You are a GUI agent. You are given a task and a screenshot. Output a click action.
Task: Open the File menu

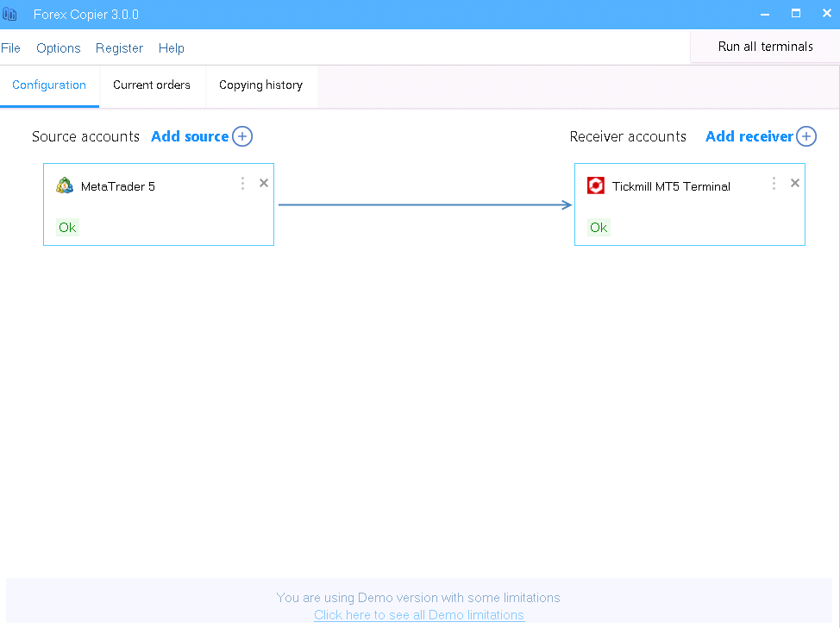pos(10,48)
